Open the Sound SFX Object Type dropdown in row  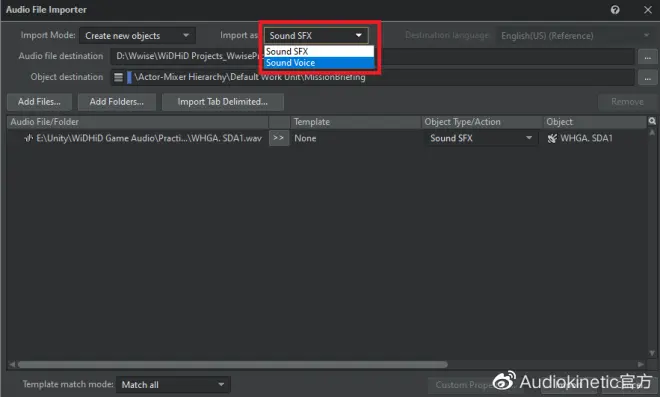(481, 138)
